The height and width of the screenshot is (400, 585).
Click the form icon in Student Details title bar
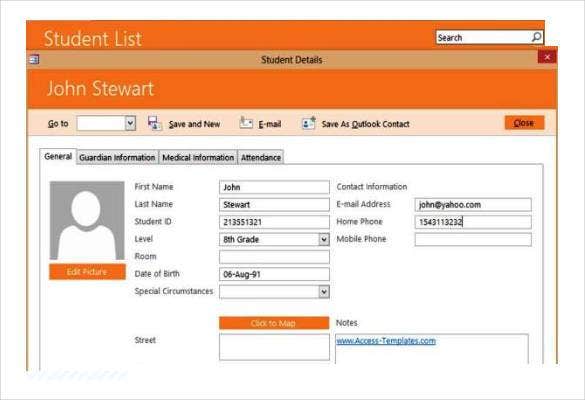click(x=34, y=59)
